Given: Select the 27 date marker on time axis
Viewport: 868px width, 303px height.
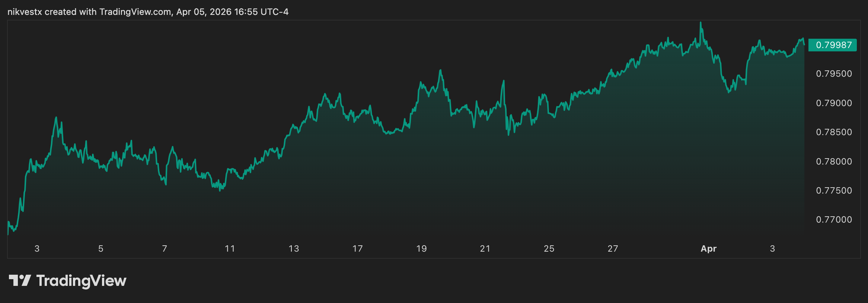Looking at the screenshot, I should point(613,249).
